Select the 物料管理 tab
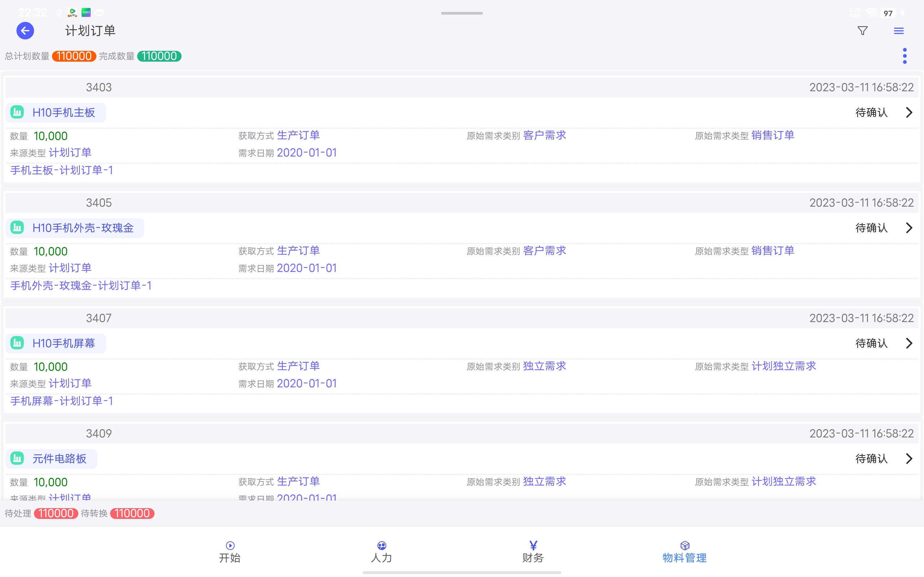The height and width of the screenshot is (577, 924). [685, 552]
